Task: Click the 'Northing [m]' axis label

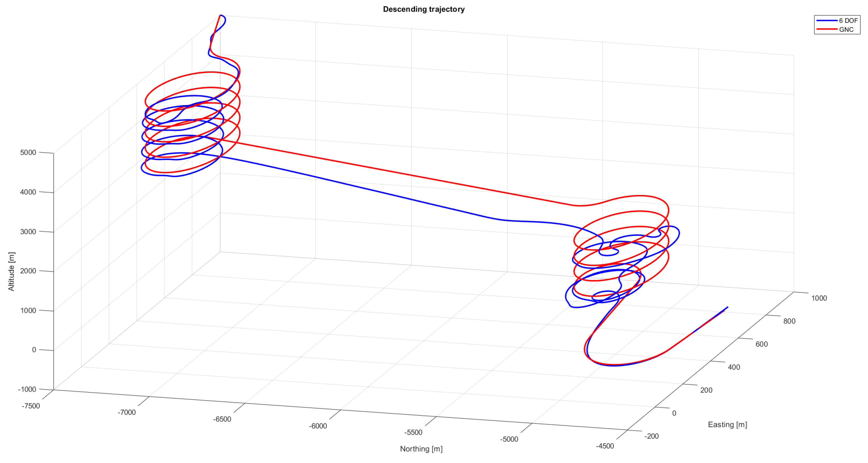Action: (x=421, y=449)
